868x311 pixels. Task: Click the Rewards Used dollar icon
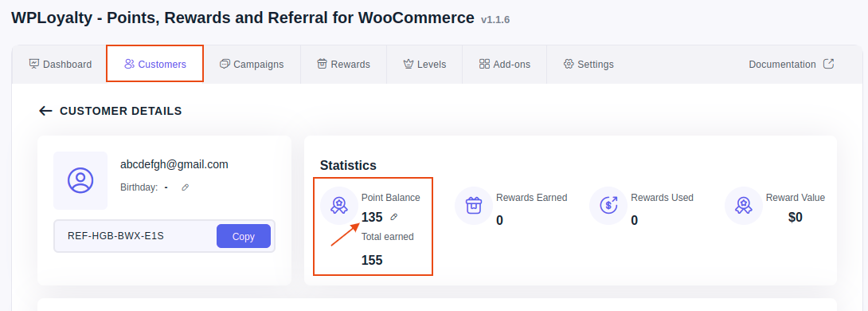click(608, 206)
